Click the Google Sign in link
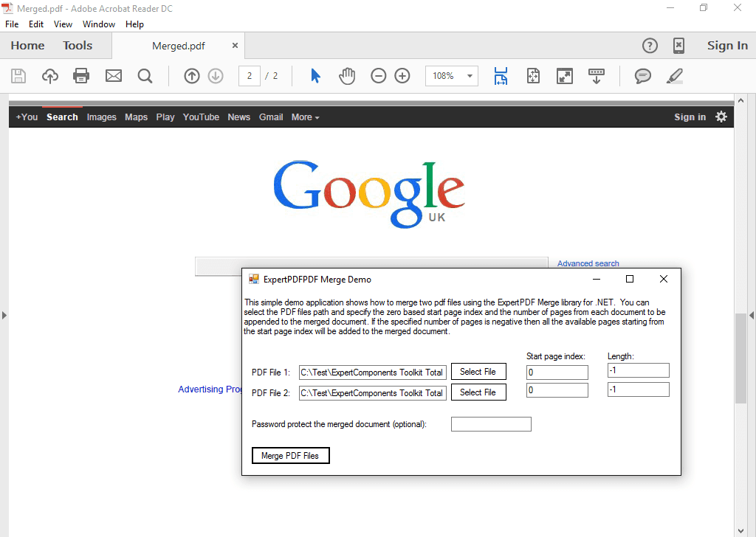Viewport: 756px width, 537px height. pyautogui.click(x=690, y=117)
